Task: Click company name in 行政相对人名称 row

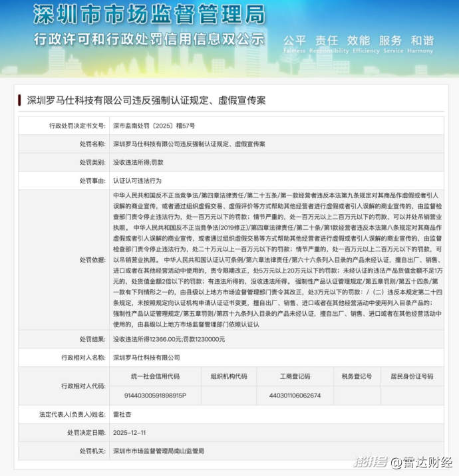Action: 147,357
